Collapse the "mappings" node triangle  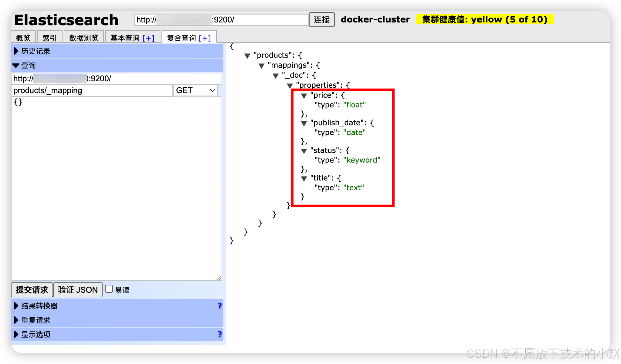(x=261, y=66)
